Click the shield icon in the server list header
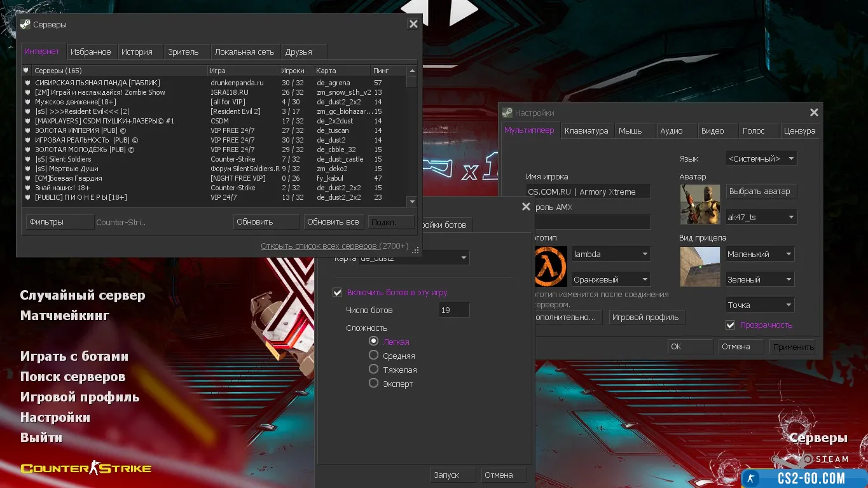Screen dimensions: 868x488 [26, 71]
